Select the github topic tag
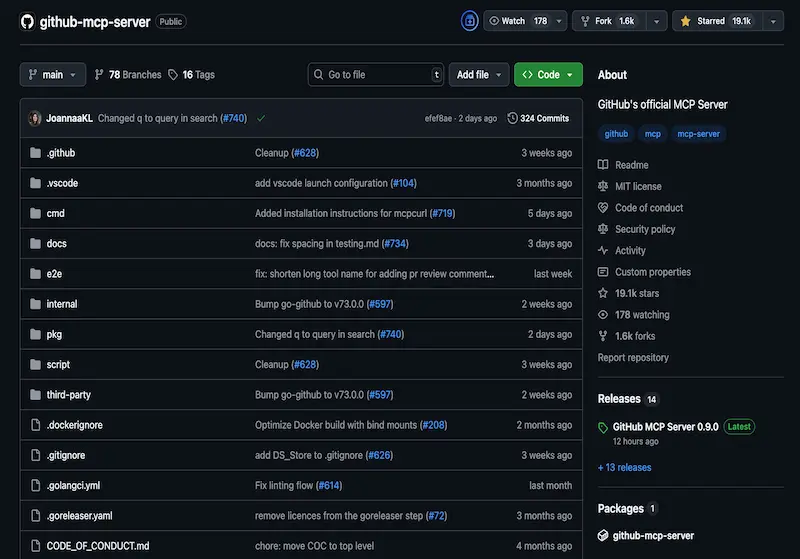The width and height of the screenshot is (800, 559). tap(616, 134)
